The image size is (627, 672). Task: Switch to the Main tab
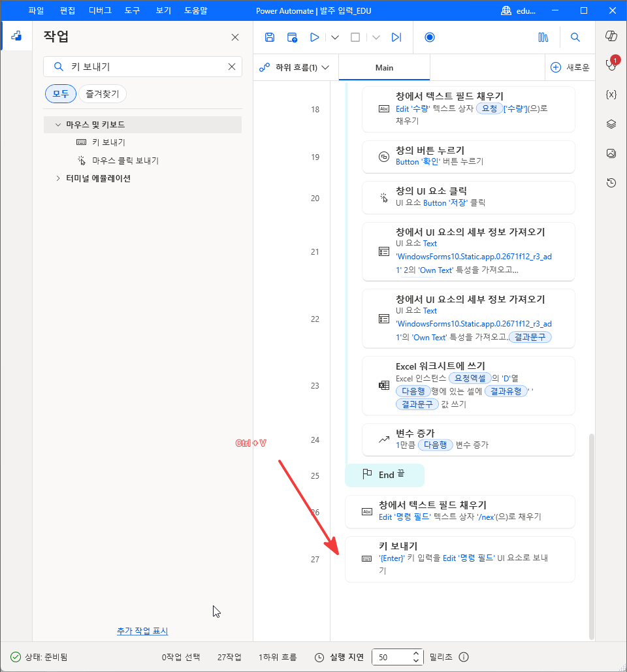[x=384, y=67]
